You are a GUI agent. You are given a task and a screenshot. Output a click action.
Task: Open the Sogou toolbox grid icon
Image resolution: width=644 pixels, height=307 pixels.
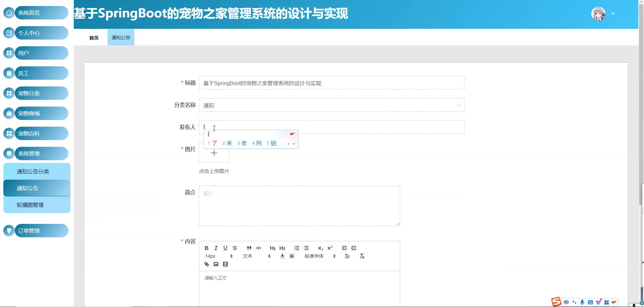pos(606,302)
